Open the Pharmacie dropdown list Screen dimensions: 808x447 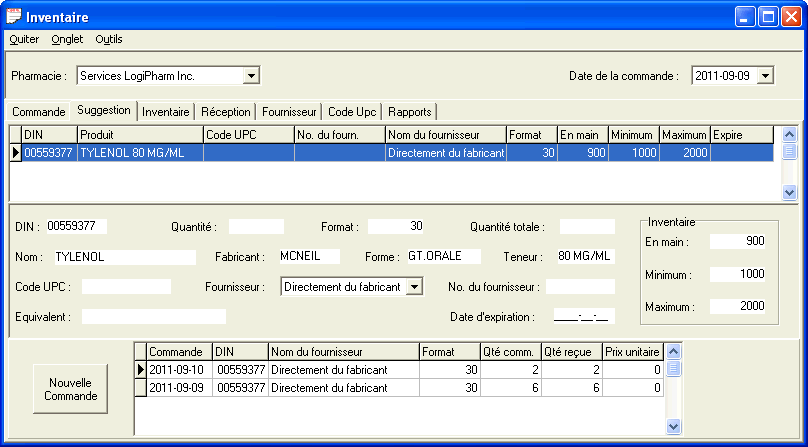click(251, 75)
